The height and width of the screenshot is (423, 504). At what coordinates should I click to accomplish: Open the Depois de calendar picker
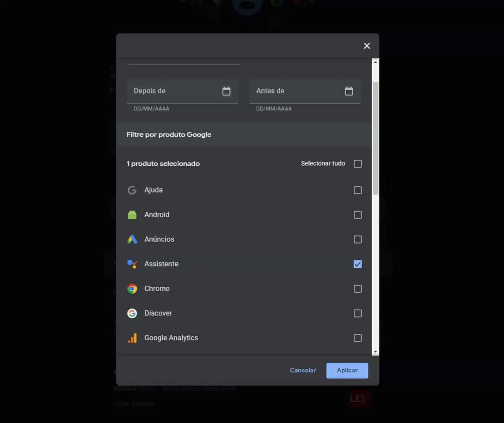[x=226, y=91]
